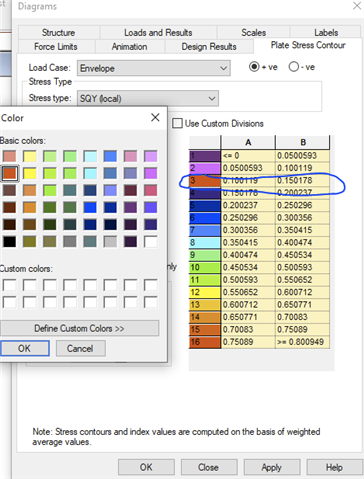364x479 pixels.
Task: Select the first empty custom color slot
Action: pyautogui.click(x=10, y=285)
